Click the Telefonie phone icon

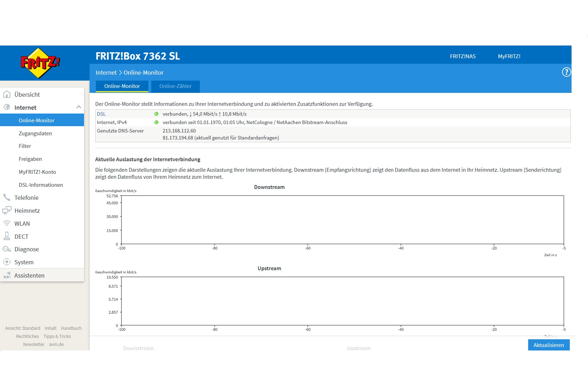click(x=7, y=197)
